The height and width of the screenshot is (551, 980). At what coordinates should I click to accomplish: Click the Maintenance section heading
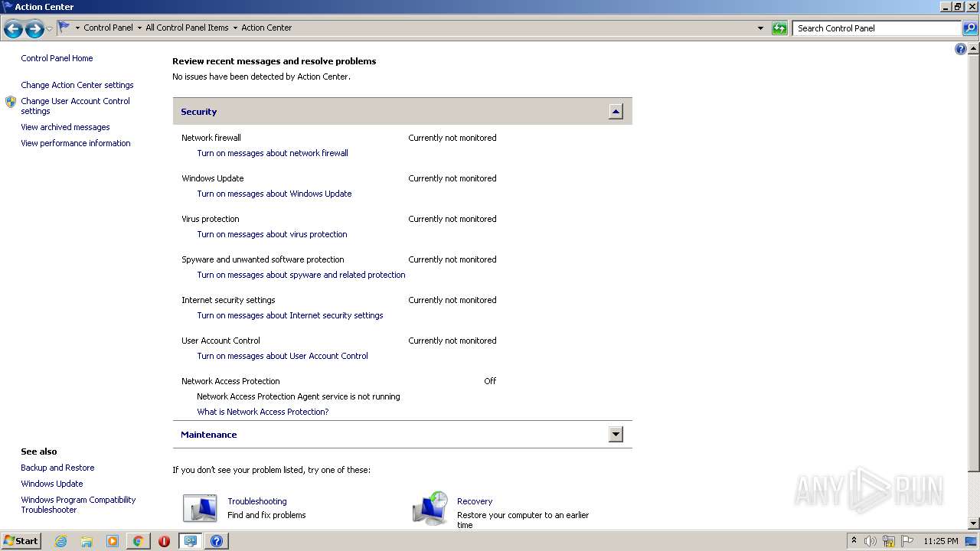208,435
